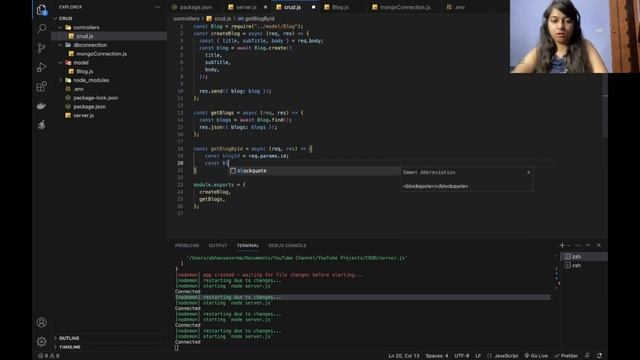Switch to the .env tab
Screen dimensions: 640x360
click(x=460, y=7)
